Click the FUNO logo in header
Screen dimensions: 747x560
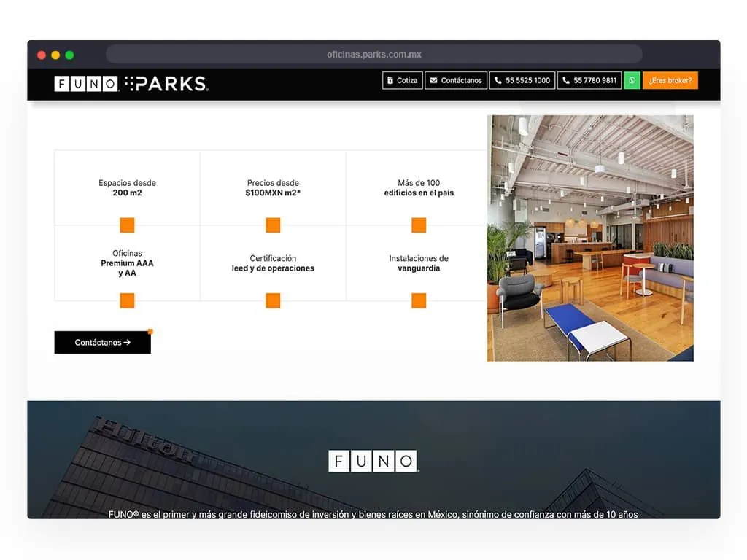click(86, 84)
